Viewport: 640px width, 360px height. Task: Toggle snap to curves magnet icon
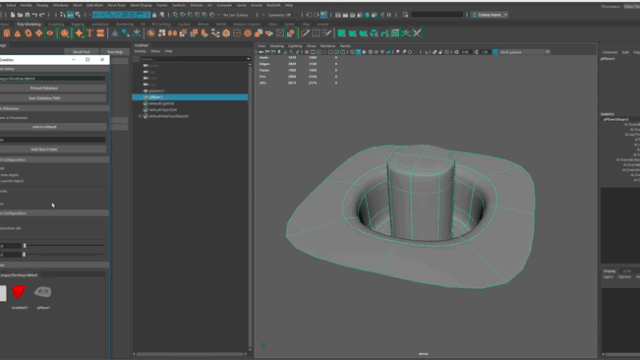[183, 15]
